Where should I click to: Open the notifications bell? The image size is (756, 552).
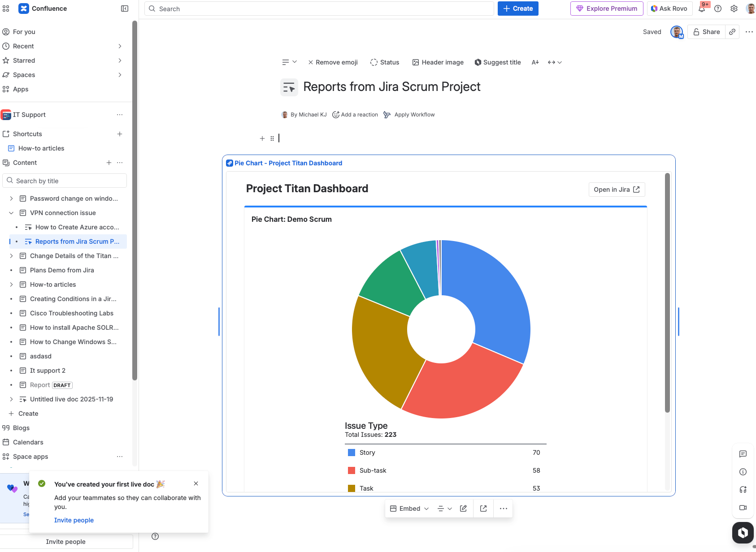tap(702, 9)
